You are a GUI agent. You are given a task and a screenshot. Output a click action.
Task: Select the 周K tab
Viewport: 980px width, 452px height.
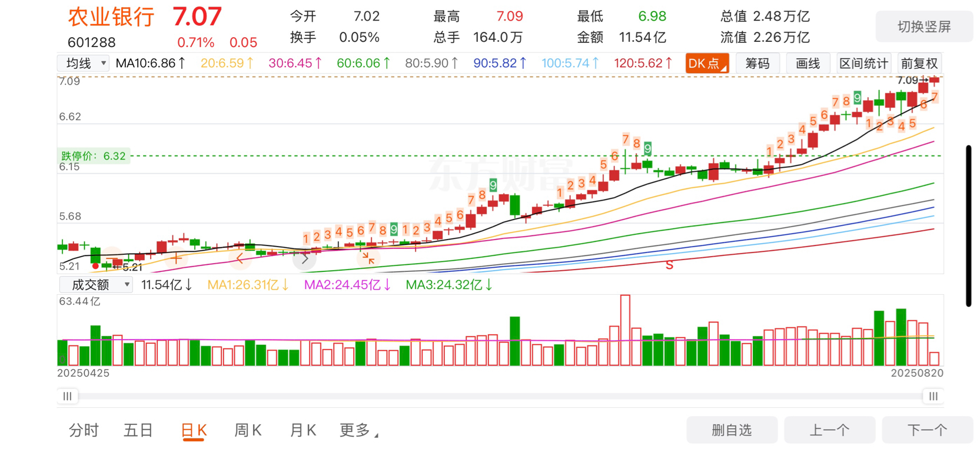coord(248,430)
